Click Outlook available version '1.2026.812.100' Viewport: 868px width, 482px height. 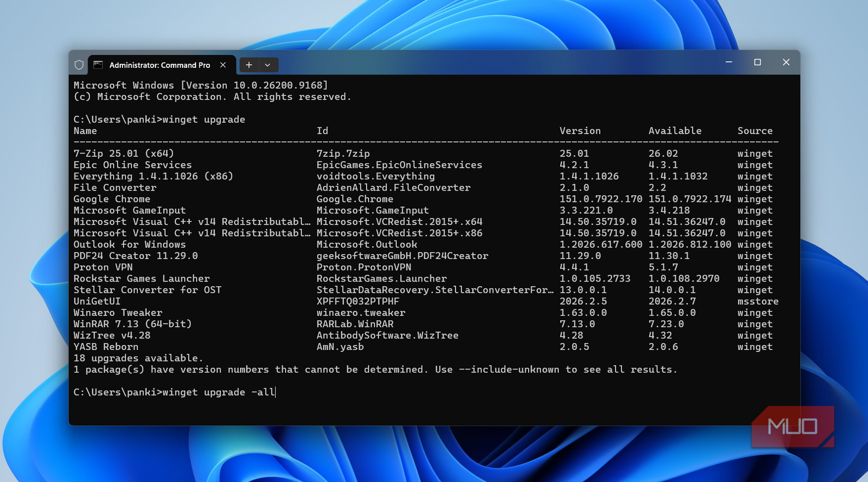(x=690, y=244)
